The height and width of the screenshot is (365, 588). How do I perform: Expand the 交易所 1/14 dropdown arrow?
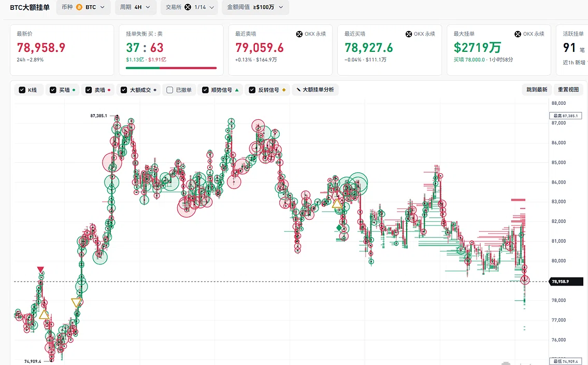[x=211, y=7]
